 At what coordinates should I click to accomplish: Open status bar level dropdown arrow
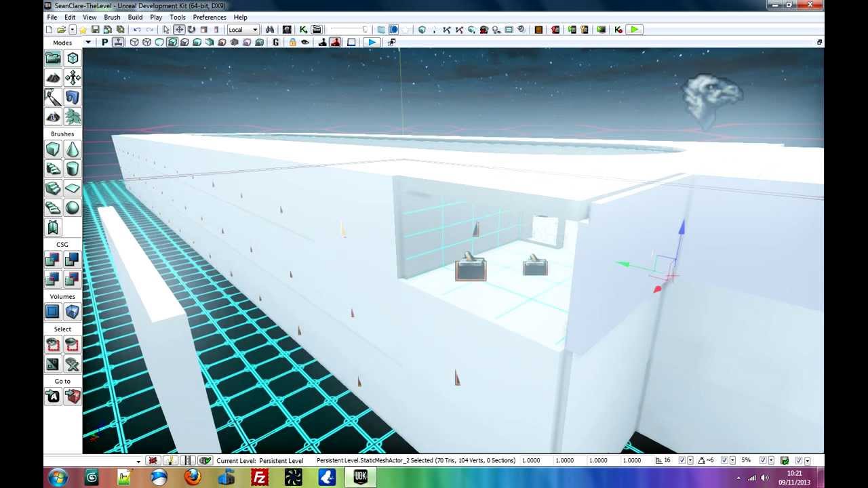[x=138, y=461]
